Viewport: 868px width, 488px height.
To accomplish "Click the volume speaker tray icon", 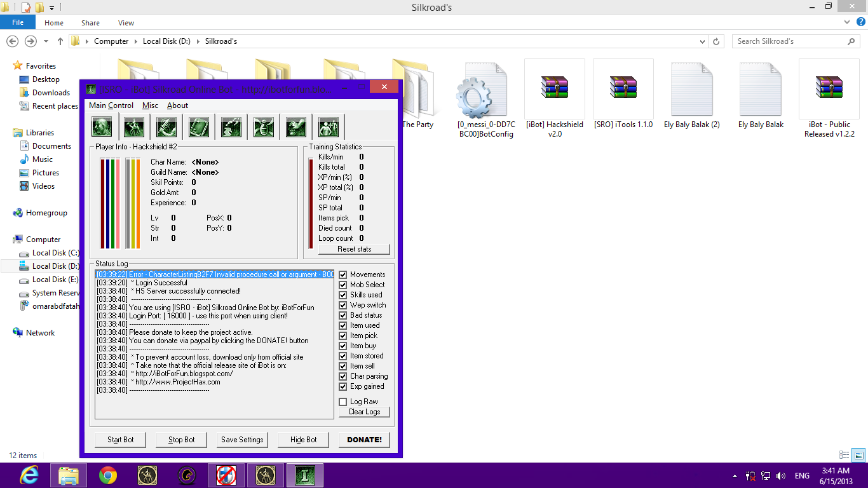I will [781, 475].
